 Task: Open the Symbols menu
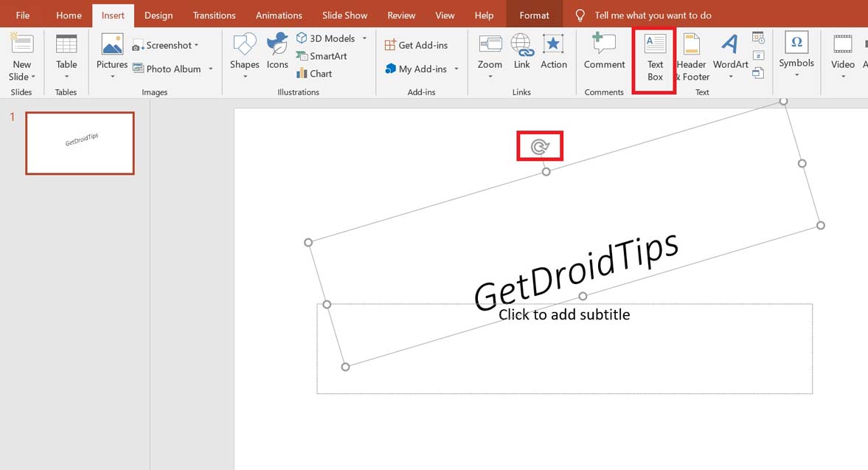(796, 55)
